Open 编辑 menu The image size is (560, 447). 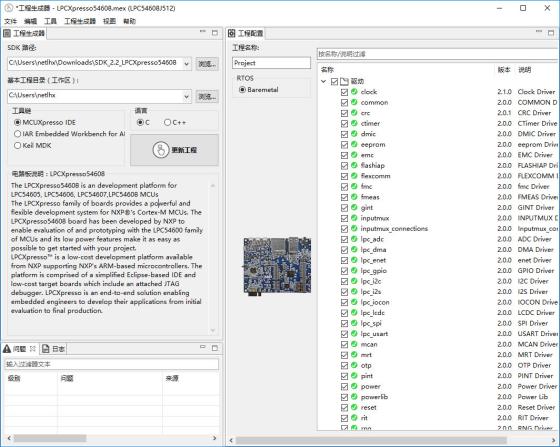pyautogui.click(x=30, y=21)
